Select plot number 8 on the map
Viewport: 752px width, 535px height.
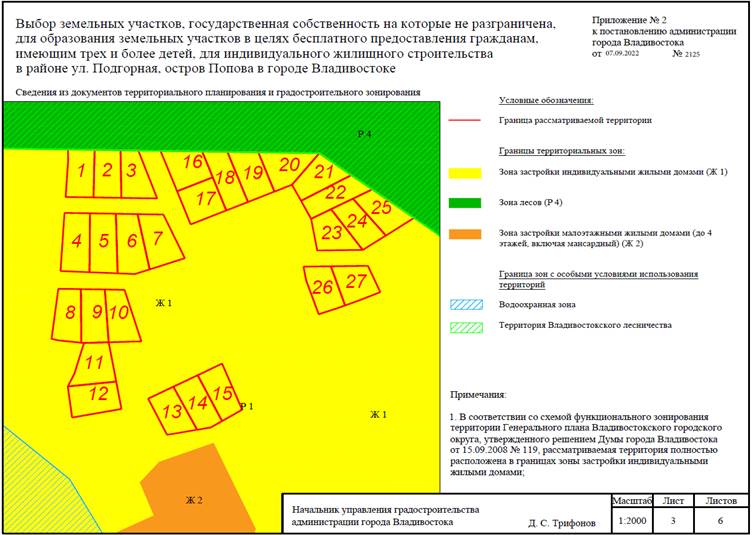[68, 314]
